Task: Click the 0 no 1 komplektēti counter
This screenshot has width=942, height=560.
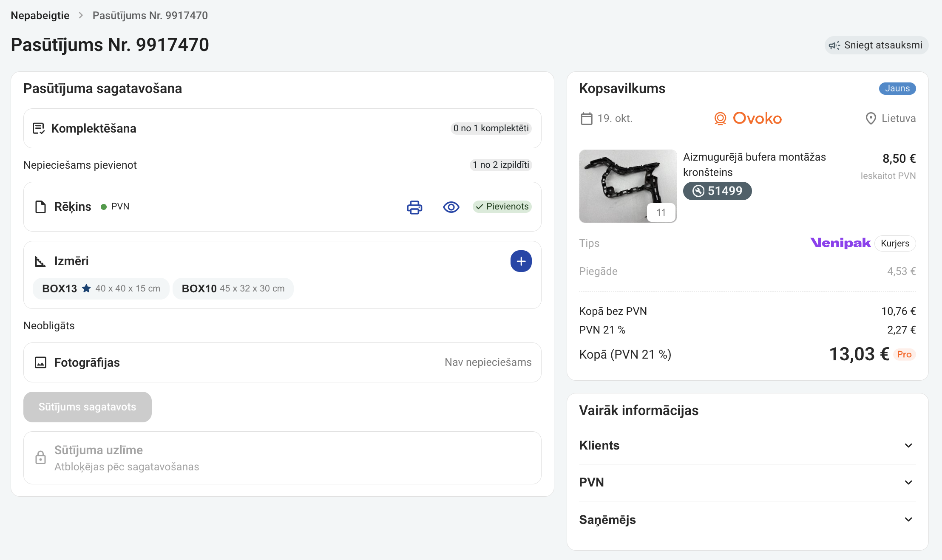Action: pyautogui.click(x=491, y=128)
